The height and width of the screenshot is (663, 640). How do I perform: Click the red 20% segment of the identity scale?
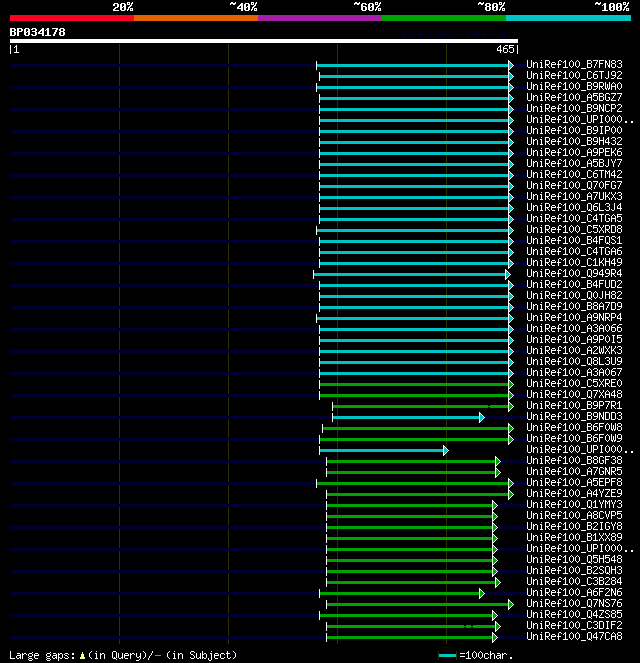tap(72, 18)
